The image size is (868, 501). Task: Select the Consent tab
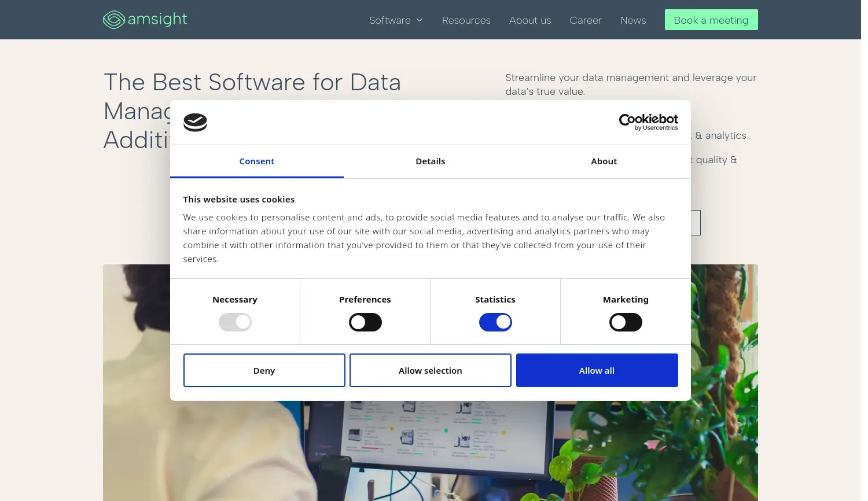tap(256, 161)
